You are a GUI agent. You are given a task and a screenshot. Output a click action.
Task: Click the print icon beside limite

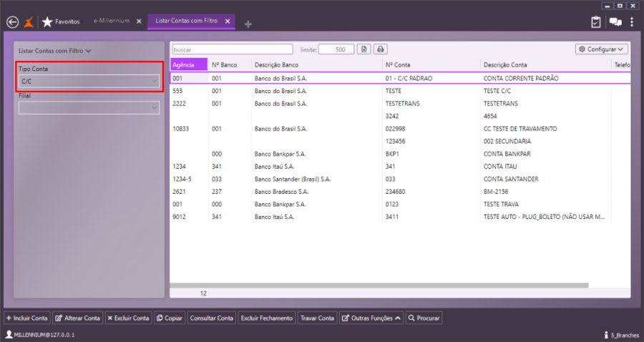[381, 49]
